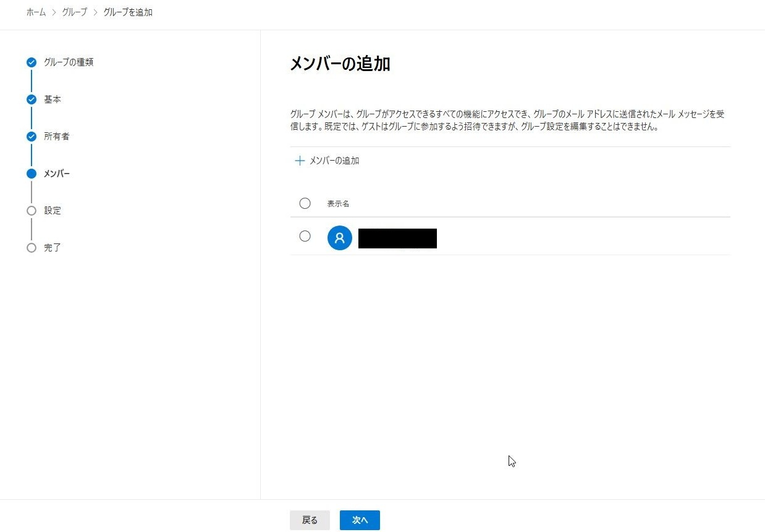This screenshot has height=532, width=765.
Task: Click the blue user avatar icon
Action: (x=339, y=238)
